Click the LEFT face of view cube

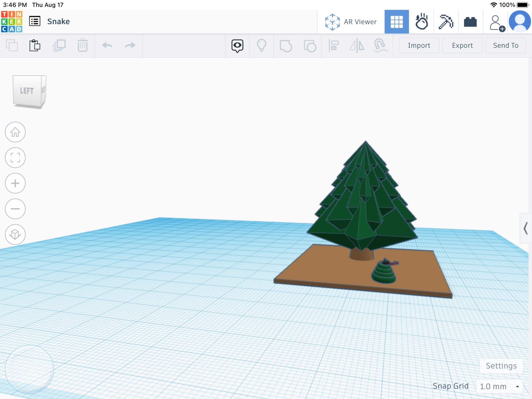(27, 91)
